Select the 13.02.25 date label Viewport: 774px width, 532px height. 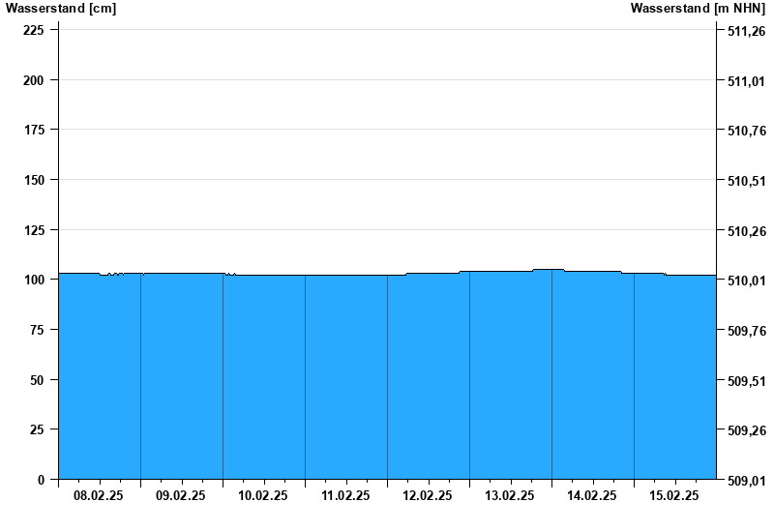pos(510,496)
